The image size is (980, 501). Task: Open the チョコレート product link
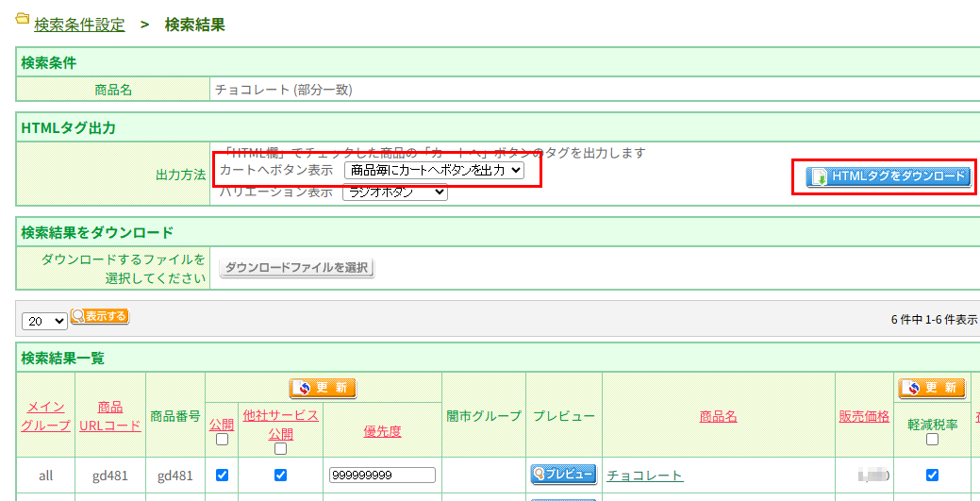(x=645, y=476)
